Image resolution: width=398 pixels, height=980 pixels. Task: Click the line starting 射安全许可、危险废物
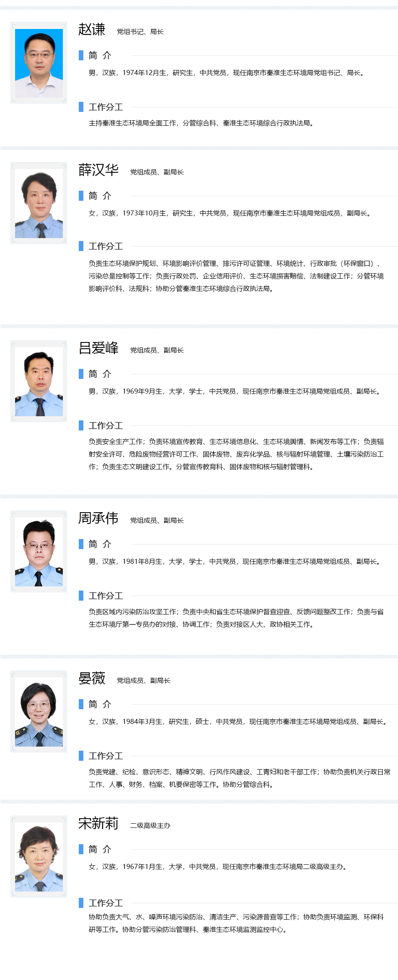point(236,454)
